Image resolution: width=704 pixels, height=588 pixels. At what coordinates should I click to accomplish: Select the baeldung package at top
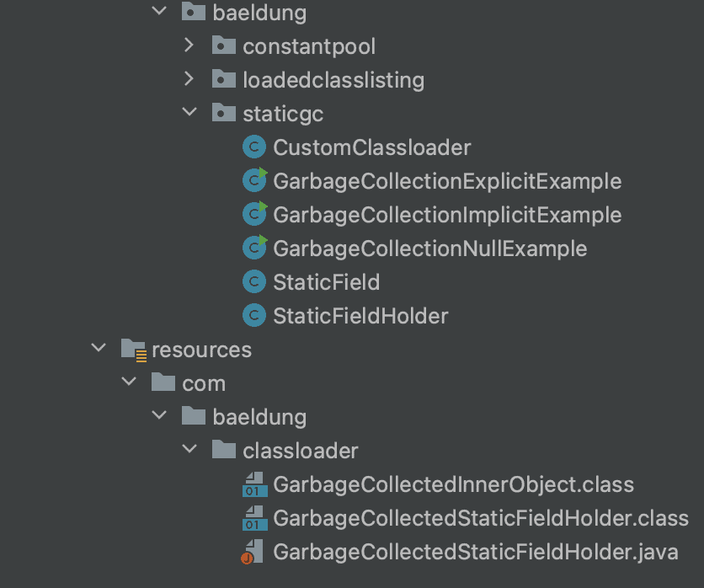click(259, 13)
